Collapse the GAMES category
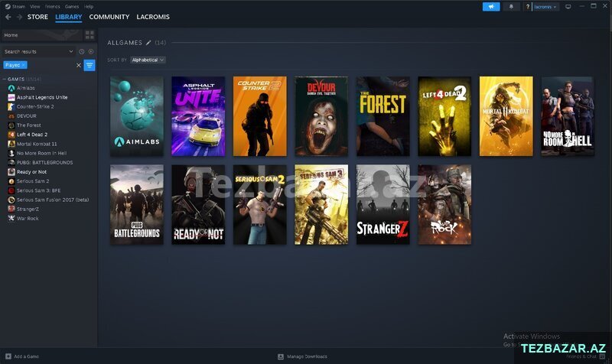 coord(5,80)
